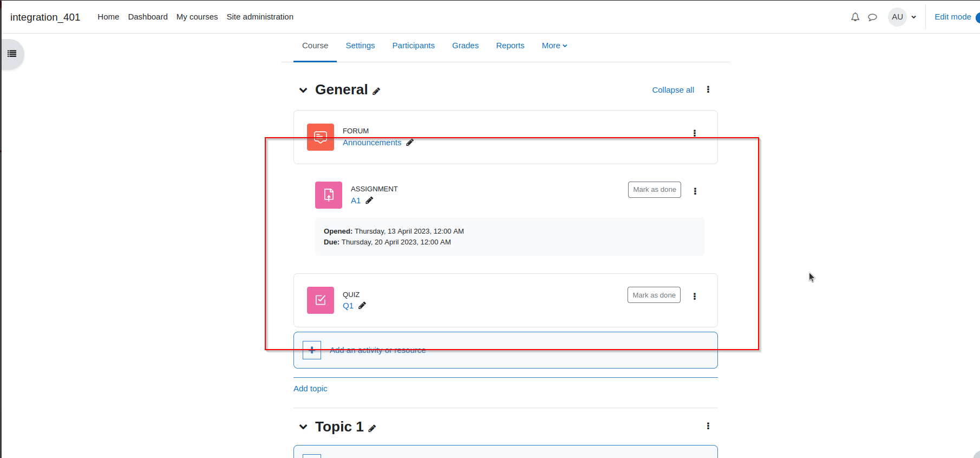This screenshot has width=980, height=458.
Task: Click the Add topic link
Action: [310, 389]
